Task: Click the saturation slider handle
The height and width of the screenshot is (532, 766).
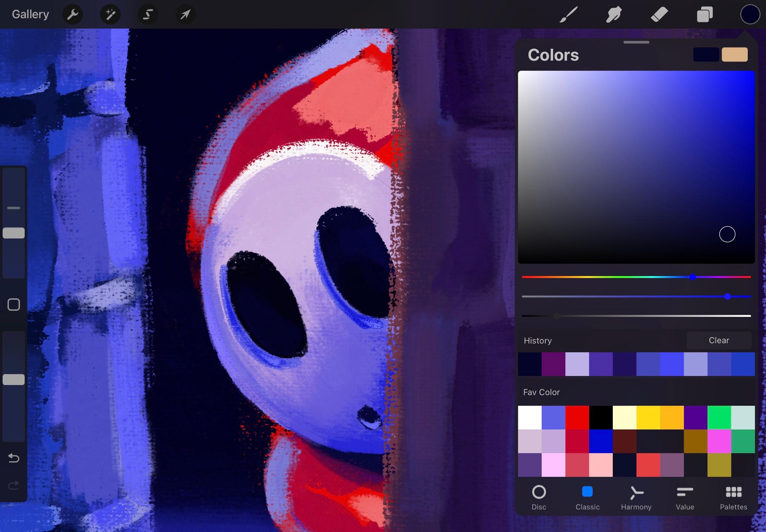Action: click(727, 296)
